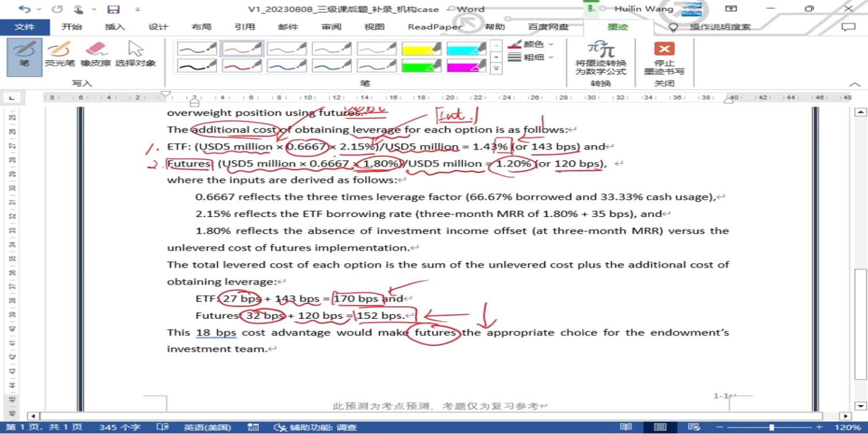Pick the yellow highlighter pen swatch

(421, 49)
